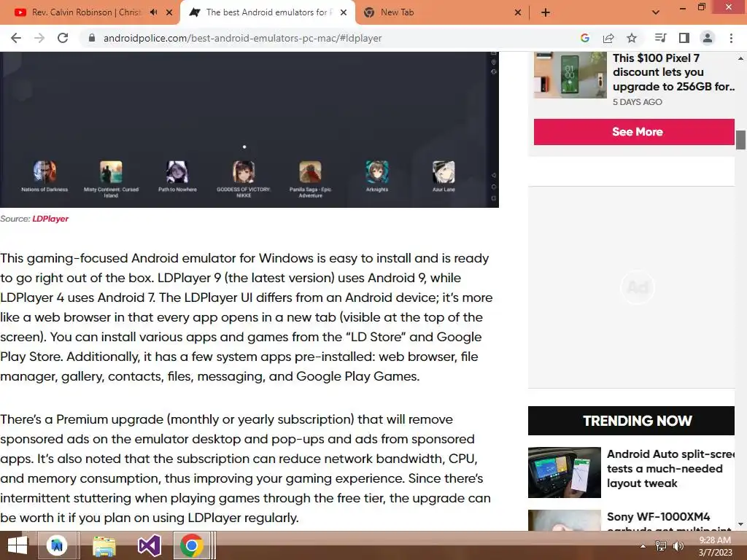Open the LDPlayer source link
This screenshot has width=747, height=560.
(50, 219)
